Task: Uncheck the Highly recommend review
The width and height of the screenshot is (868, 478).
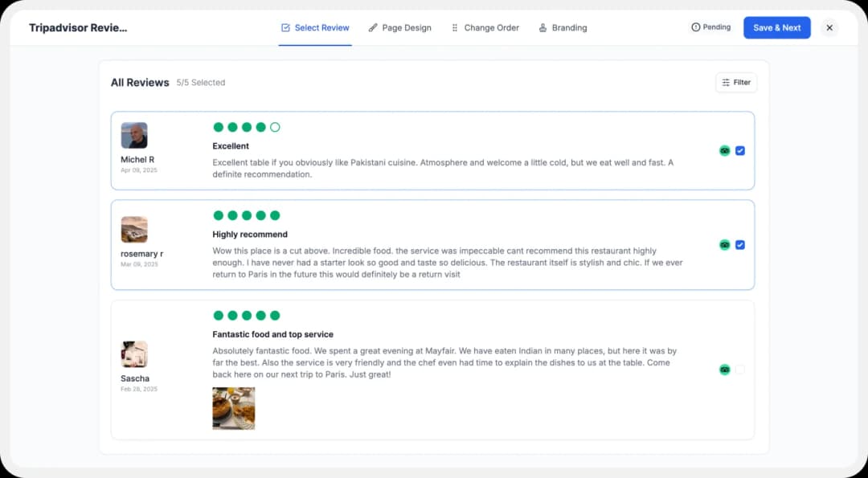Action: point(740,244)
